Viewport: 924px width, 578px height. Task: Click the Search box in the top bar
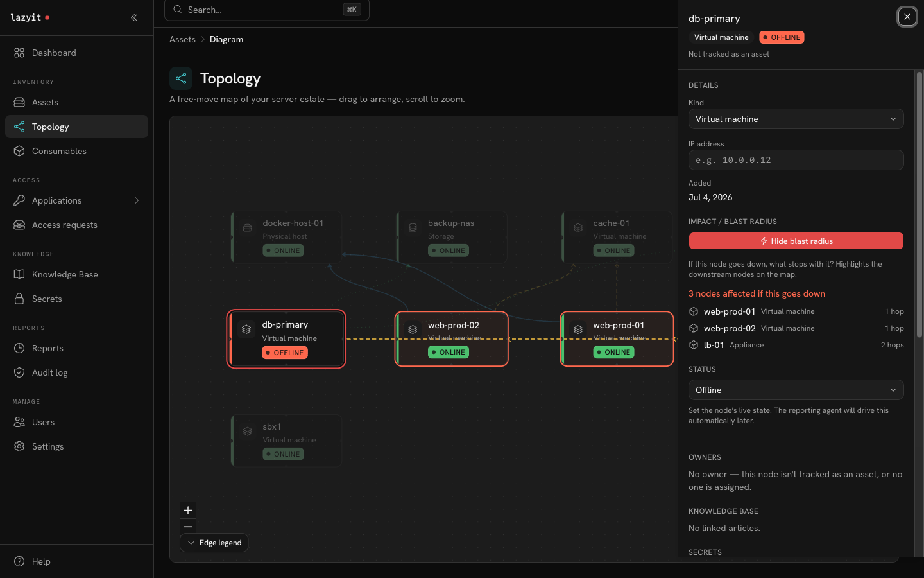[x=267, y=10]
